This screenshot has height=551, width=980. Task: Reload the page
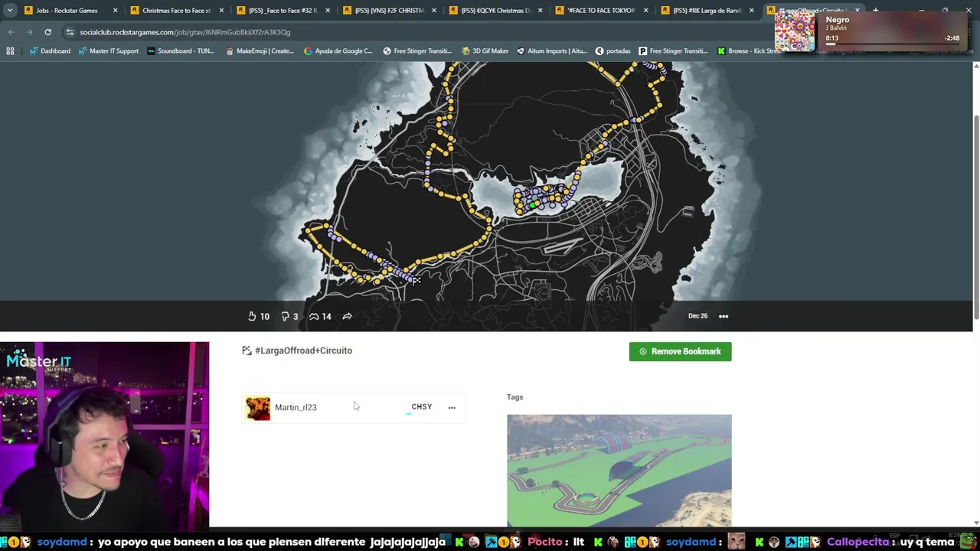click(x=47, y=32)
